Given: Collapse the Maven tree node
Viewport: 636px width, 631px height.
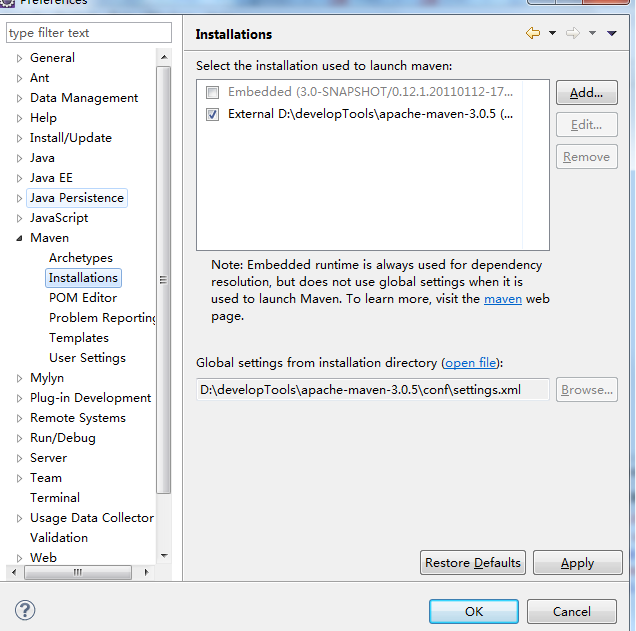Looking at the screenshot, I should tap(19, 238).
